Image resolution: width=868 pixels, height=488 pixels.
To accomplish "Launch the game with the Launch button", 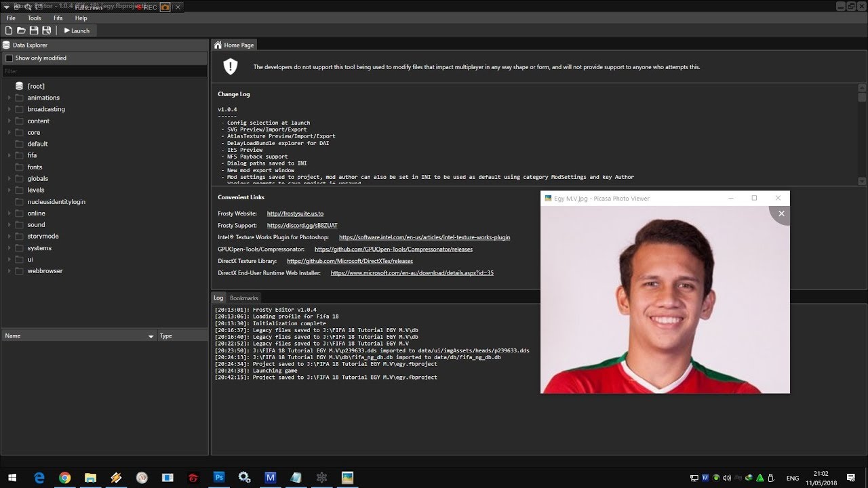I will tap(77, 30).
